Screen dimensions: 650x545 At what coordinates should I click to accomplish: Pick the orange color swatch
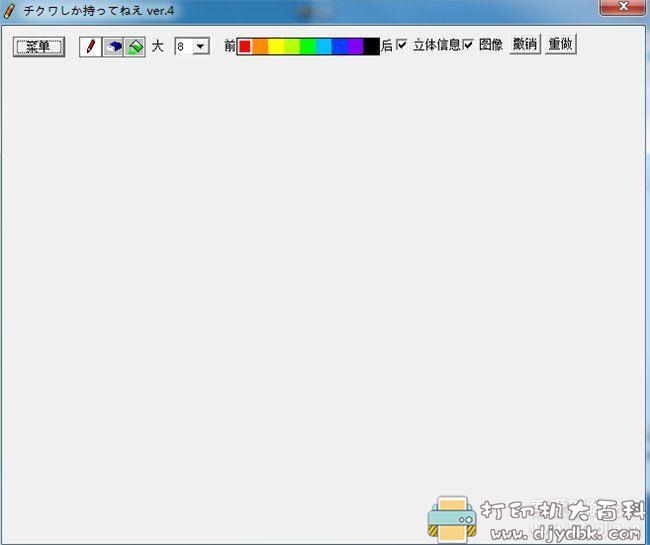pyautogui.click(x=260, y=46)
